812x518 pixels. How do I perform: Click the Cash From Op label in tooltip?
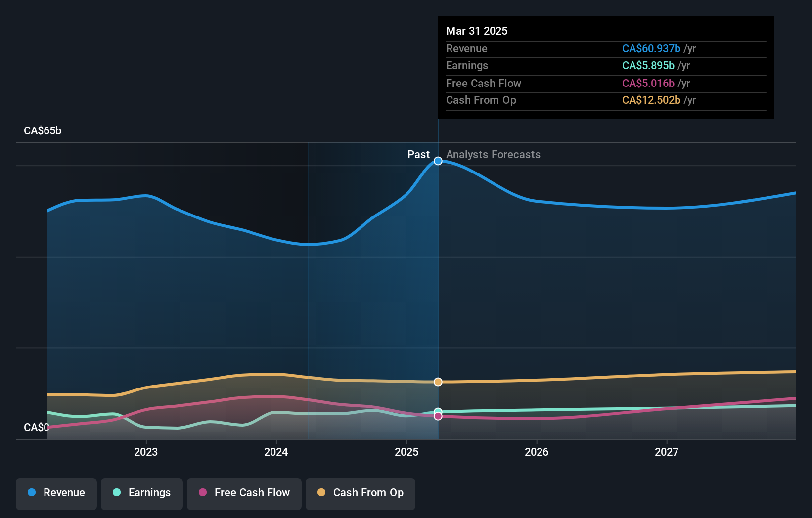[x=481, y=100]
